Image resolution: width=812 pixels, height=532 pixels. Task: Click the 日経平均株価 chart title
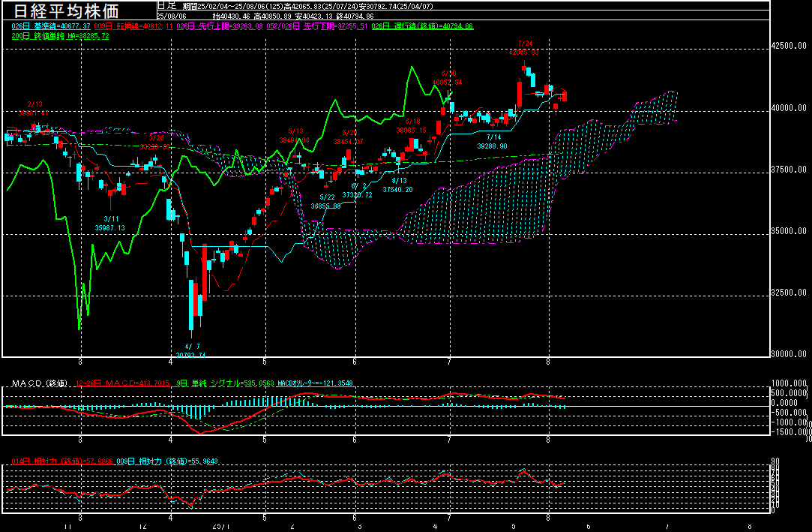[x=66, y=11]
